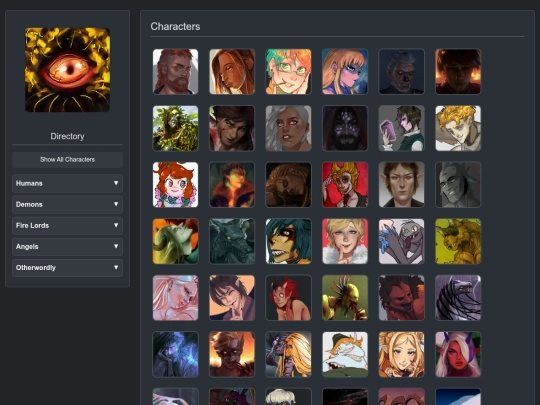Select the leafy plant creature portrait
Image resolution: width=540 pixels, height=405 pixels.
pyautogui.click(x=175, y=128)
